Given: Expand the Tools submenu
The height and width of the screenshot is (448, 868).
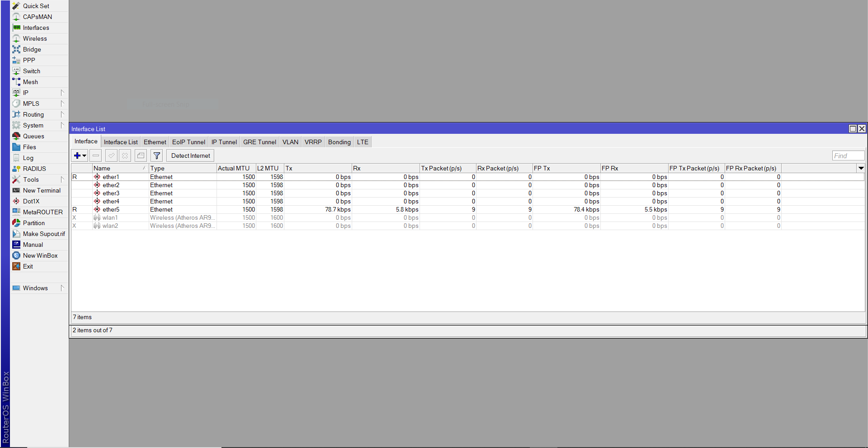Looking at the screenshot, I should point(62,179).
